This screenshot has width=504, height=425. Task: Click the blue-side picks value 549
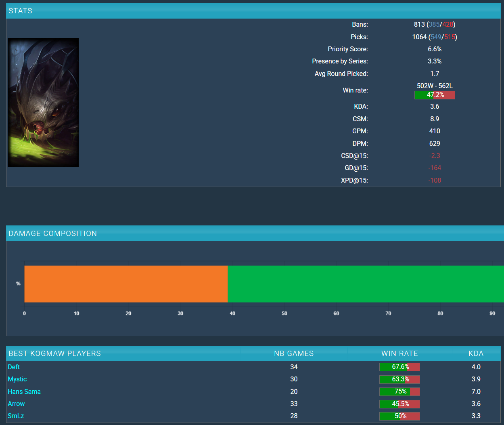[x=436, y=37]
